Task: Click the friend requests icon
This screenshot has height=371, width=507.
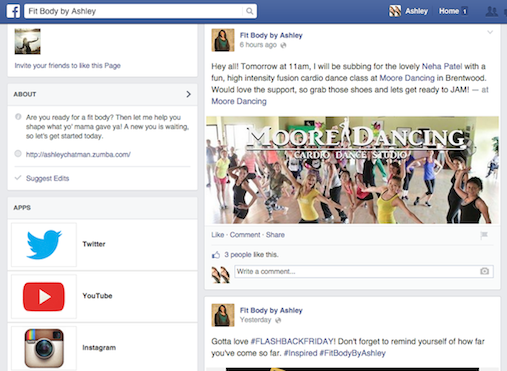Action: (x=491, y=11)
